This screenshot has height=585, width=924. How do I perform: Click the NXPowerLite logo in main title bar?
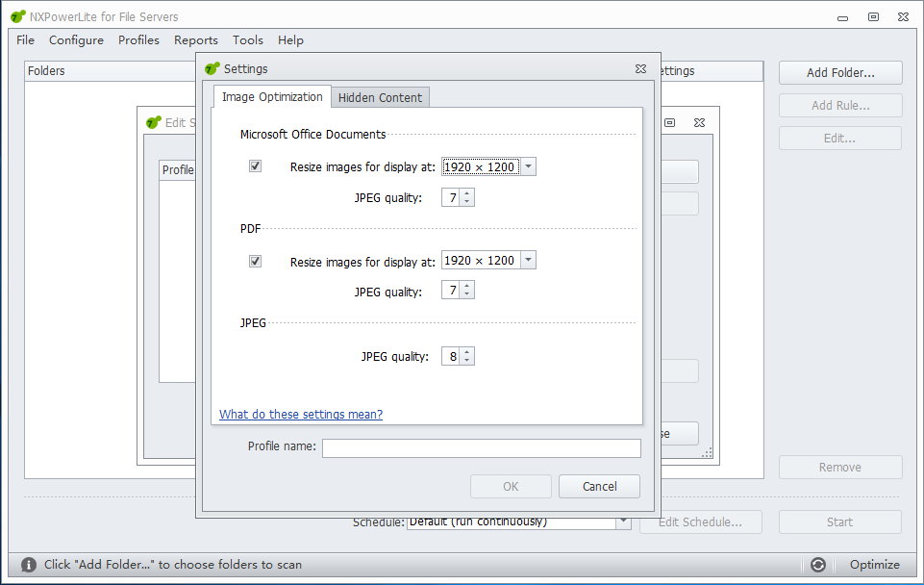click(18, 16)
